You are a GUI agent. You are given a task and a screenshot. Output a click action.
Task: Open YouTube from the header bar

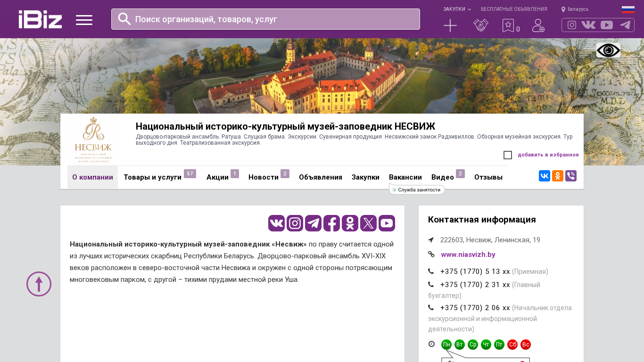click(607, 25)
